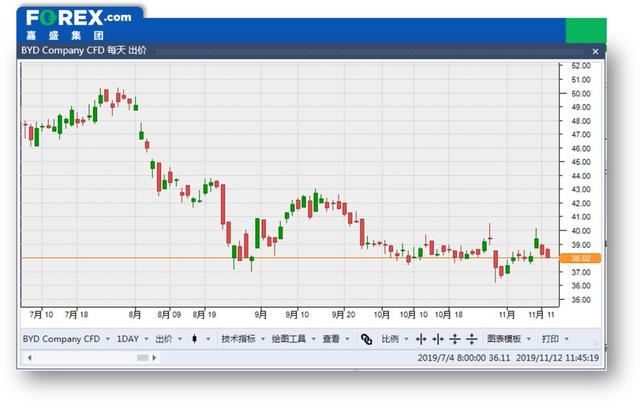640x404 pixels.
Task: Click the right scroll arrow of chart scrollbar
Action: pos(154,357)
